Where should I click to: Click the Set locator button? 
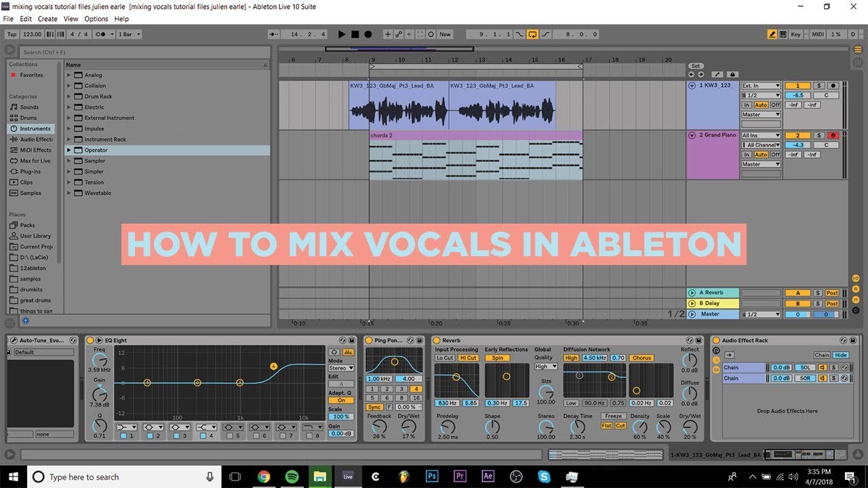pyautogui.click(x=695, y=66)
